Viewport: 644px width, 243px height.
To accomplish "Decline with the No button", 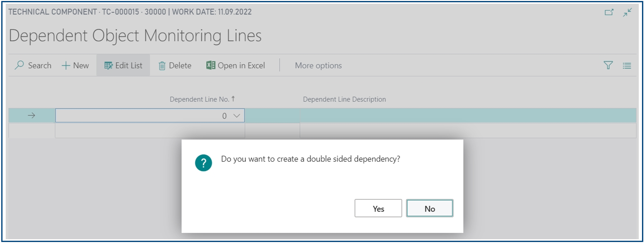I will (x=430, y=208).
